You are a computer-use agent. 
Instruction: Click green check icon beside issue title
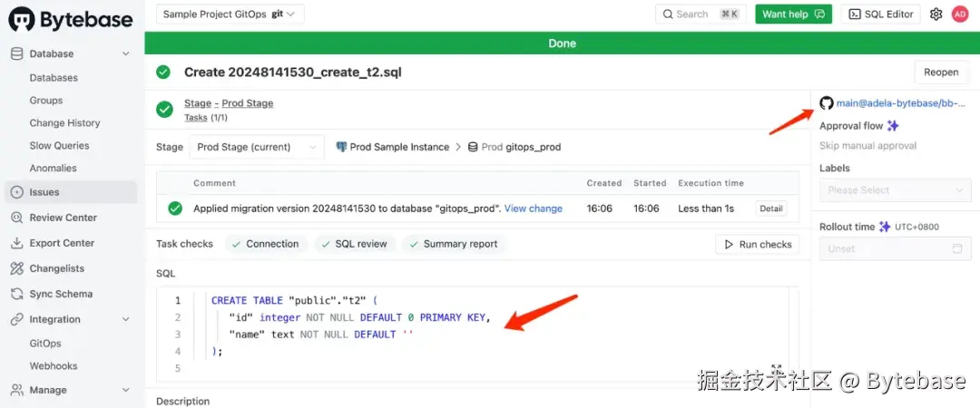[x=163, y=73]
